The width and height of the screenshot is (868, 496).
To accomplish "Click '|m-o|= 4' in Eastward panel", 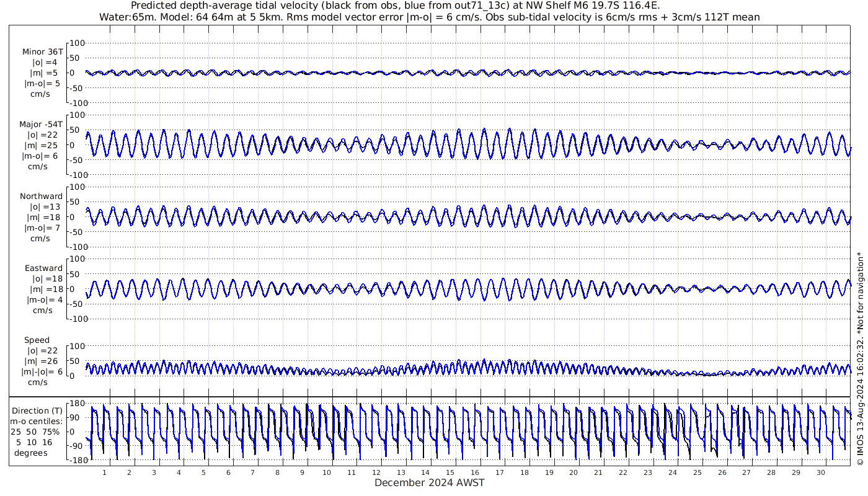I will pos(45,299).
